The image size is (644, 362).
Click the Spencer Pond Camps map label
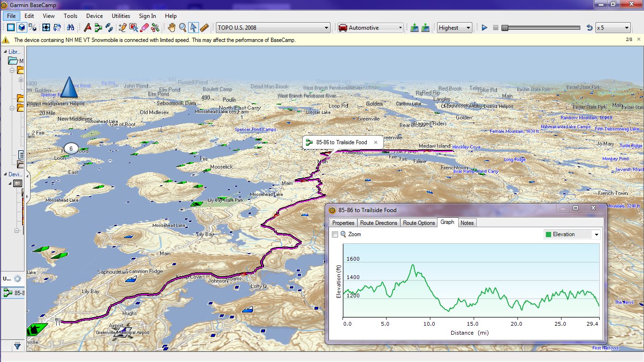tap(255, 129)
